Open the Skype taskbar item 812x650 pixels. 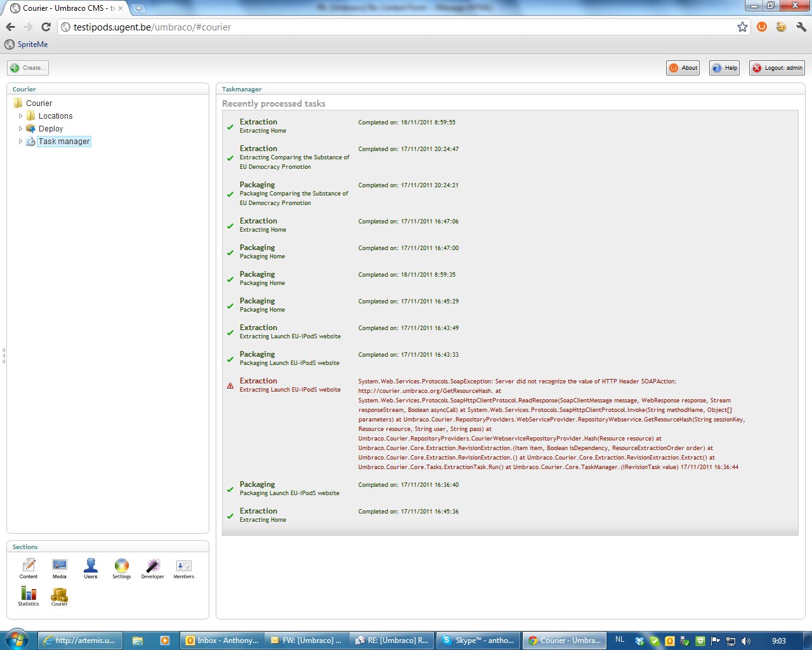click(x=479, y=640)
